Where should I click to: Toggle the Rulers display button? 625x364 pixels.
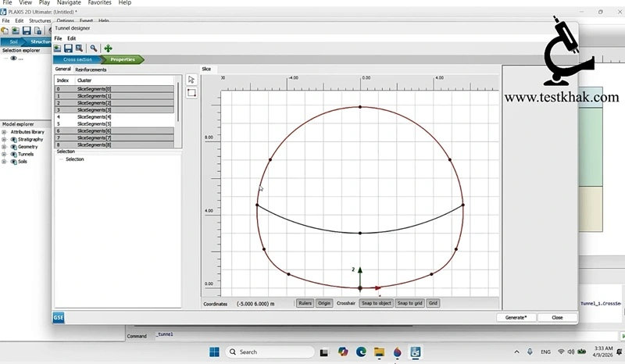point(305,303)
